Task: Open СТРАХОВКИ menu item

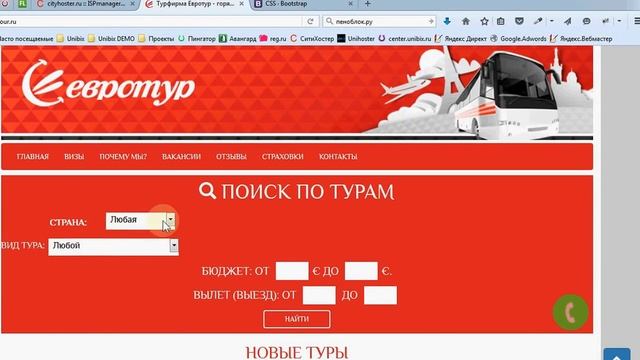Action: pos(282,157)
